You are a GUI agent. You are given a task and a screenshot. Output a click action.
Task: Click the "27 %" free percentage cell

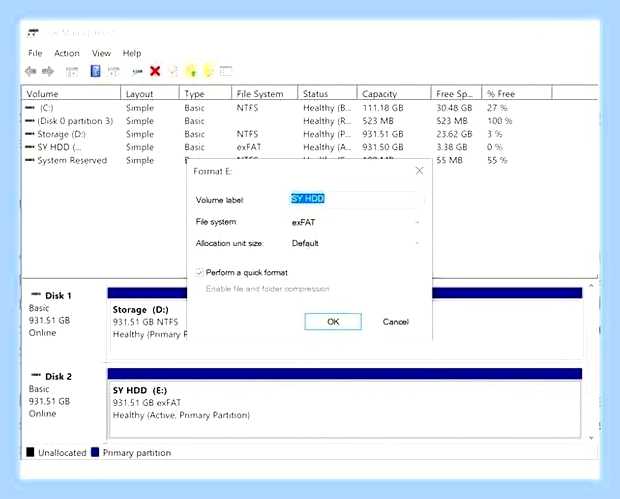tap(497, 108)
